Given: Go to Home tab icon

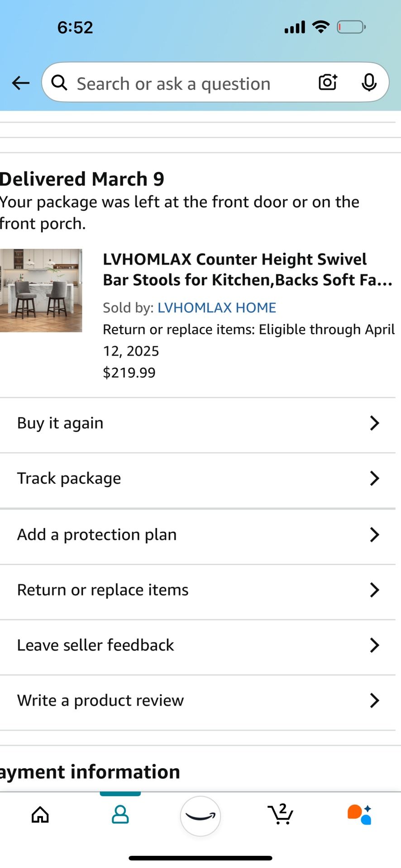Looking at the screenshot, I should [x=40, y=815].
